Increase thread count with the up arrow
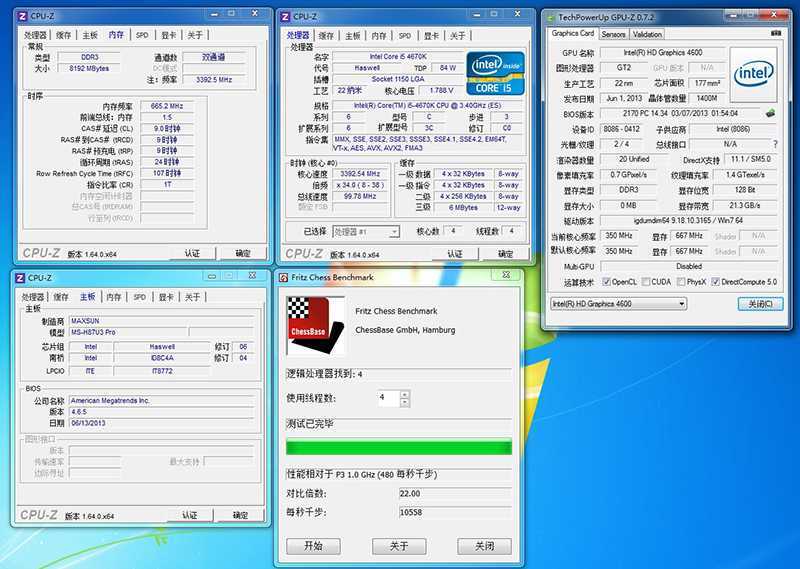The width and height of the screenshot is (800, 569). 405,394
